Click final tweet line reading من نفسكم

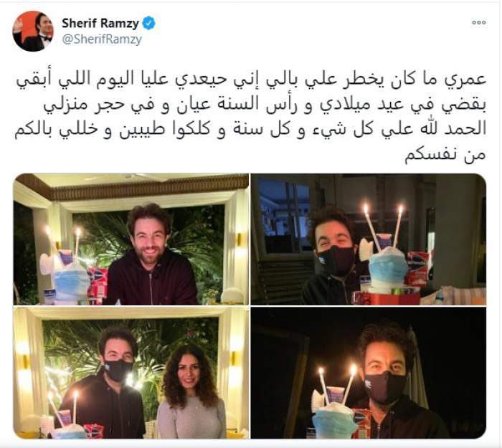[445, 155]
